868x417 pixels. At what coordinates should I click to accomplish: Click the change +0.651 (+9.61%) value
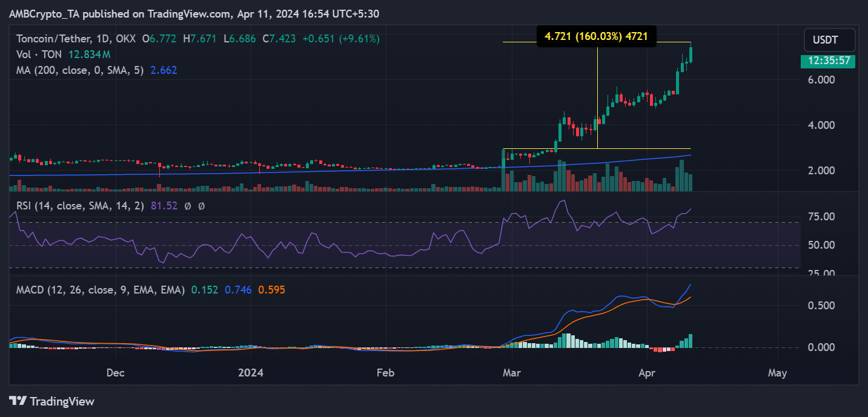[342, 39]
